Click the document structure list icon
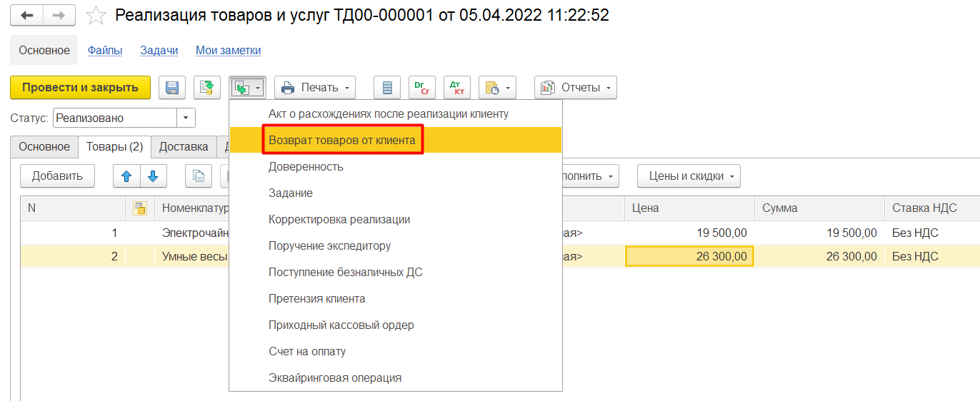Screen dimensions: 980x401 387,88
